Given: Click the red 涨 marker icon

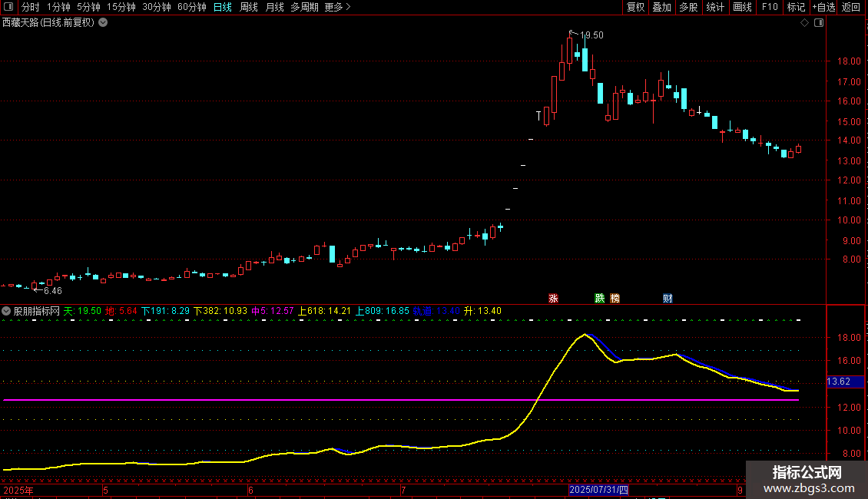Looking at the screenshot, I should (554, 298).
